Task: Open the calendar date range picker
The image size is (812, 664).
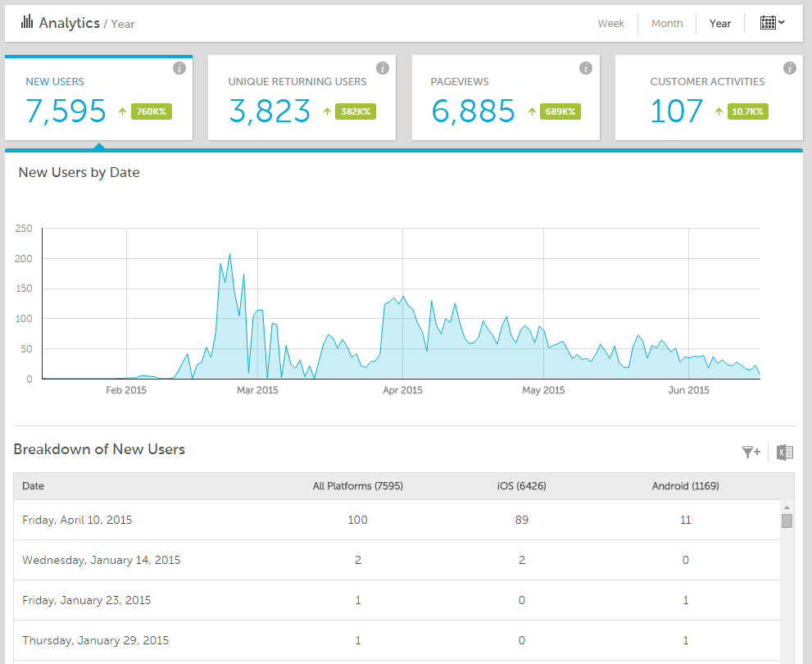Action: 772,23
